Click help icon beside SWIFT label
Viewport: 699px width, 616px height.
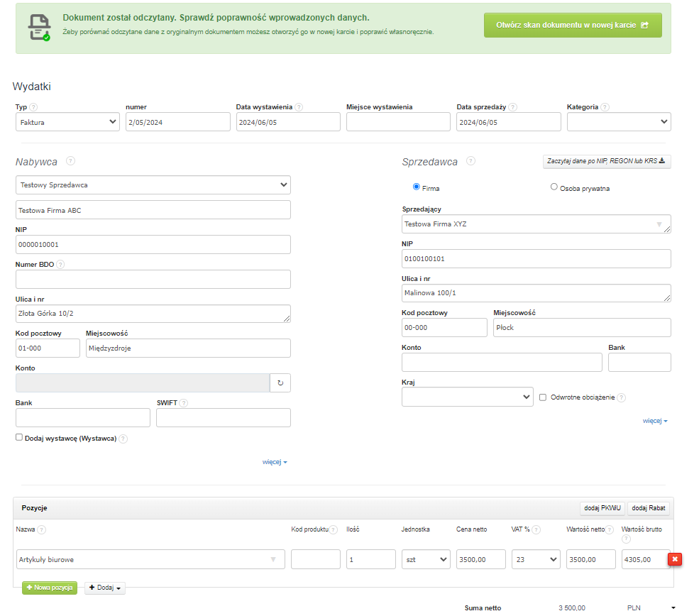pyautogui.click(x=184, y=403)
